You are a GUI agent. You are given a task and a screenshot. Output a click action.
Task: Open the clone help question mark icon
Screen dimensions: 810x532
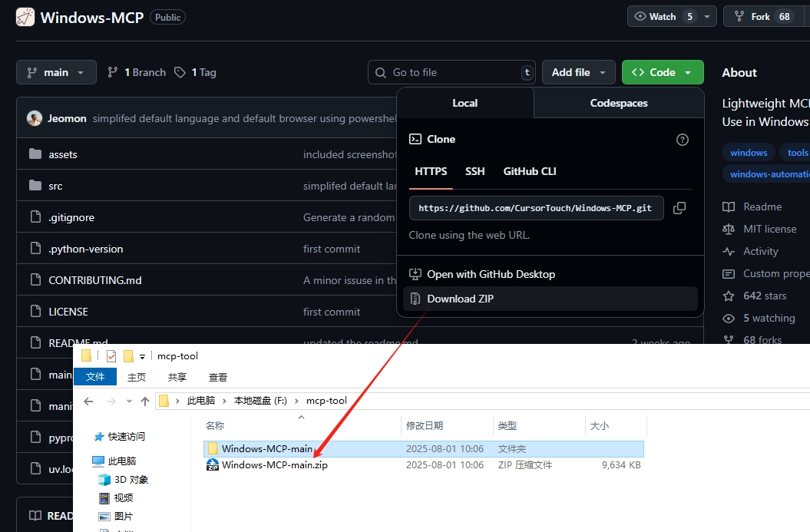(683, 140)
